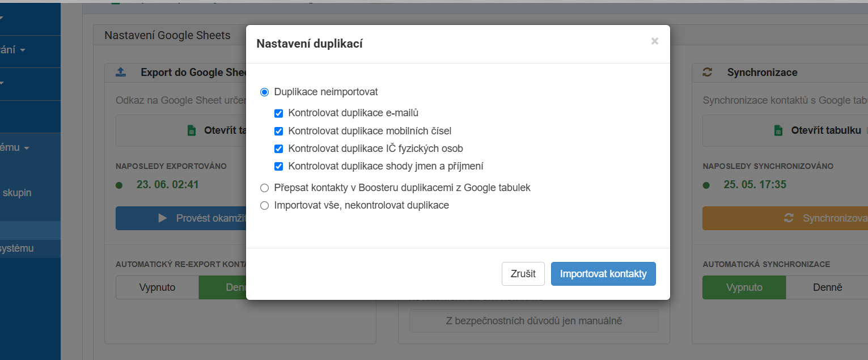Select Duplikace neimportovat radio option
Image resolution: width=868 pixels, height=360 pixels.
point(264,92)
